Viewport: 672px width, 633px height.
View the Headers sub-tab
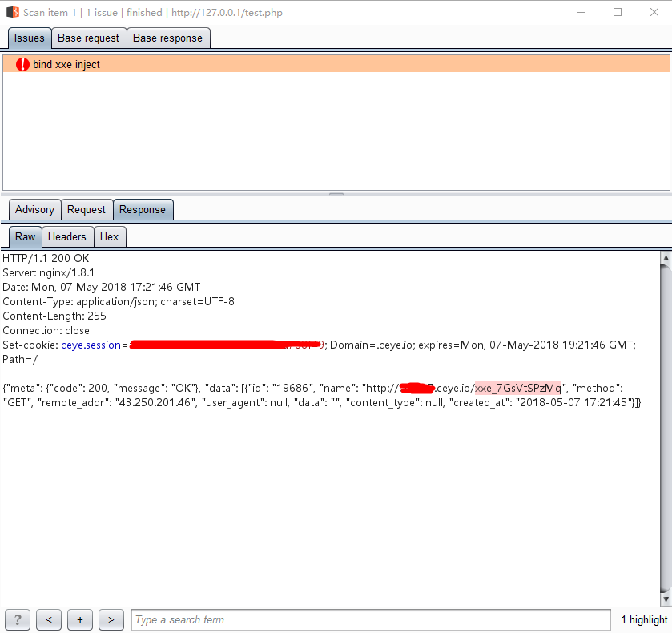[x=67, y=236]
